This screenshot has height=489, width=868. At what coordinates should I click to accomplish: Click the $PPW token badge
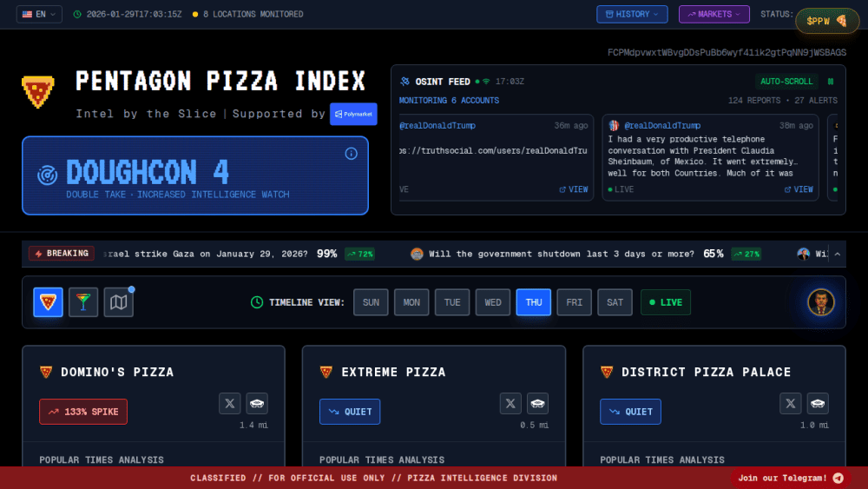[827, 21]
